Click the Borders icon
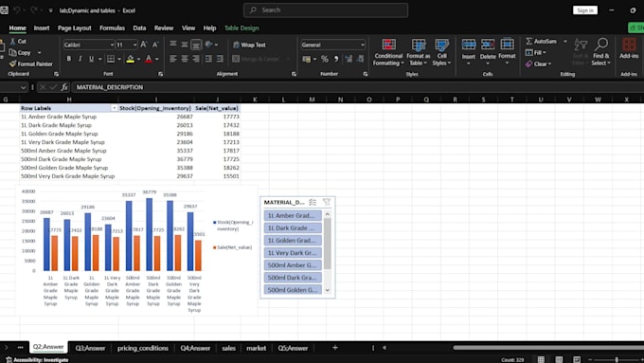This screenshot has width=644, height=363. pyautogui.click(x=111, y=59)
